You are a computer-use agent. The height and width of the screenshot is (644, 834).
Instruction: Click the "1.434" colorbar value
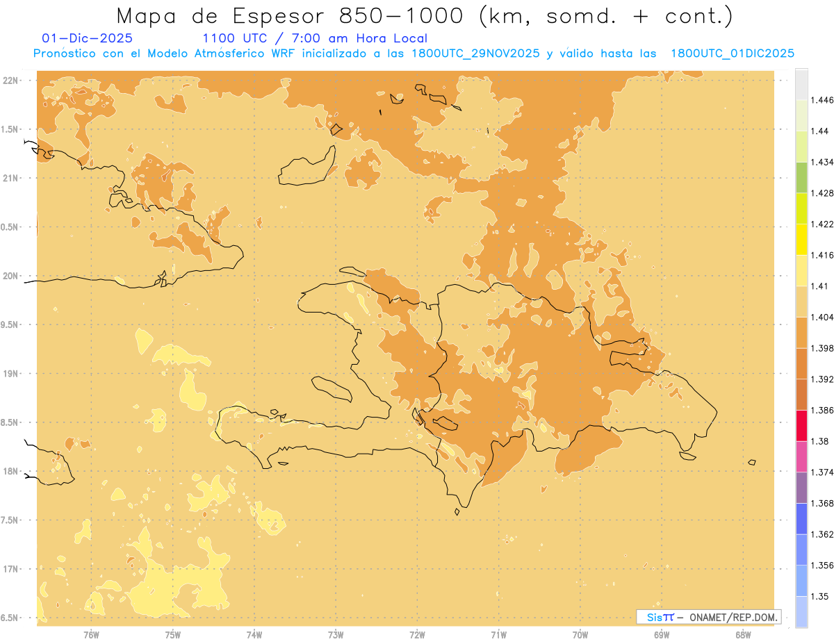tap(822, 163)
